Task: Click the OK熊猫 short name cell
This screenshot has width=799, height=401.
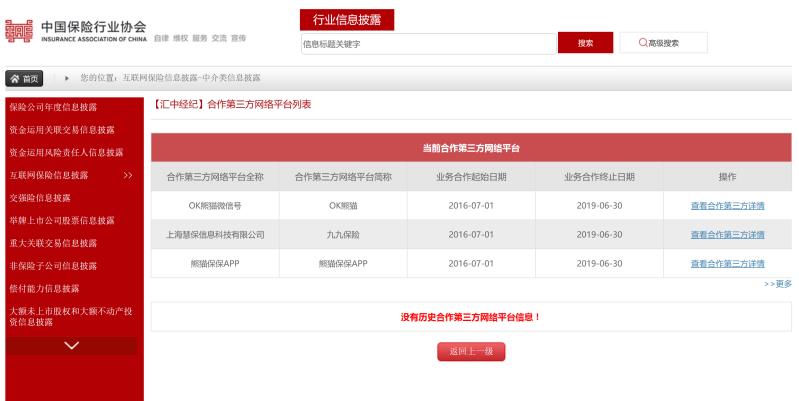Action: 343,206
